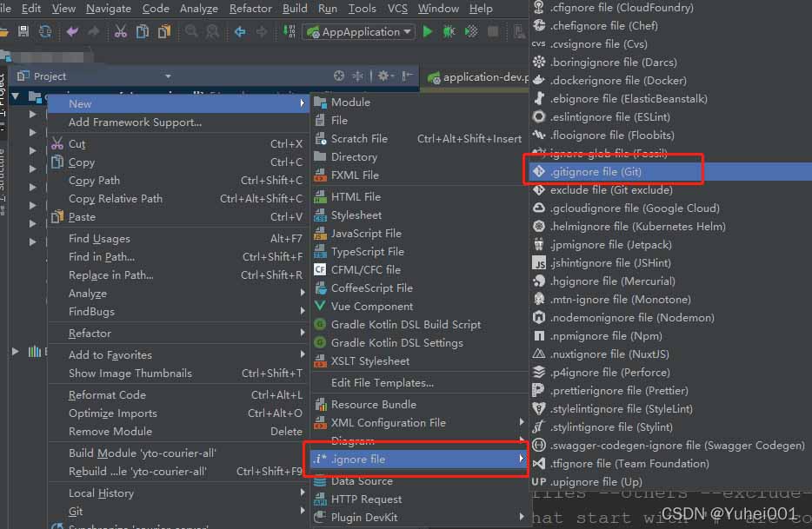The width and height of the screenshot is (812, 529).
Task: Choose .swagger-codegen-ignore file entry
Action: tap(670, 446)
